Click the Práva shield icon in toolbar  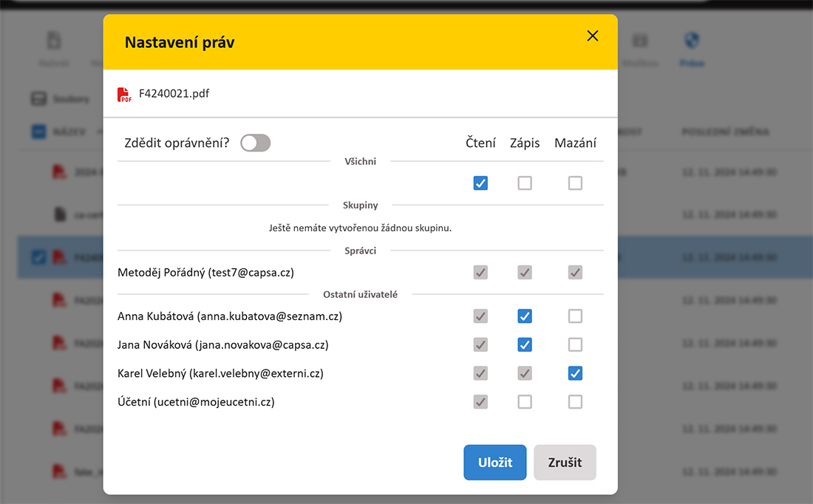coord(692,41)
